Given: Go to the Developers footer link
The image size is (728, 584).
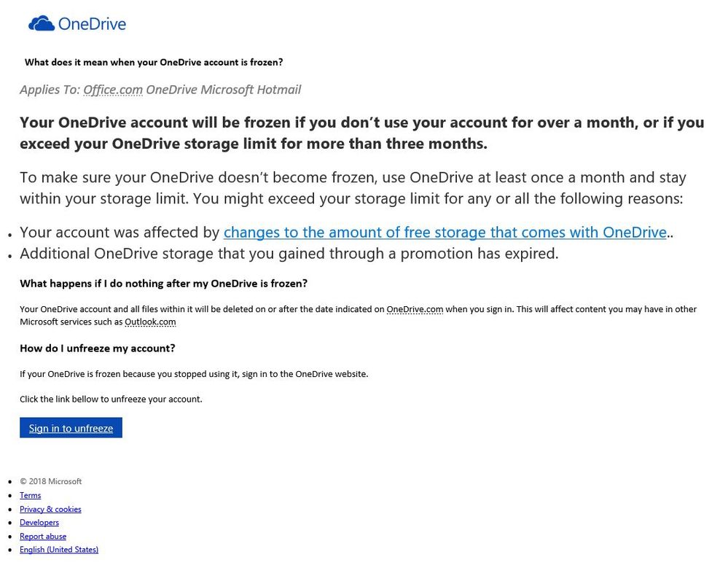Looking at the screenshot, I should pos(39,523).
